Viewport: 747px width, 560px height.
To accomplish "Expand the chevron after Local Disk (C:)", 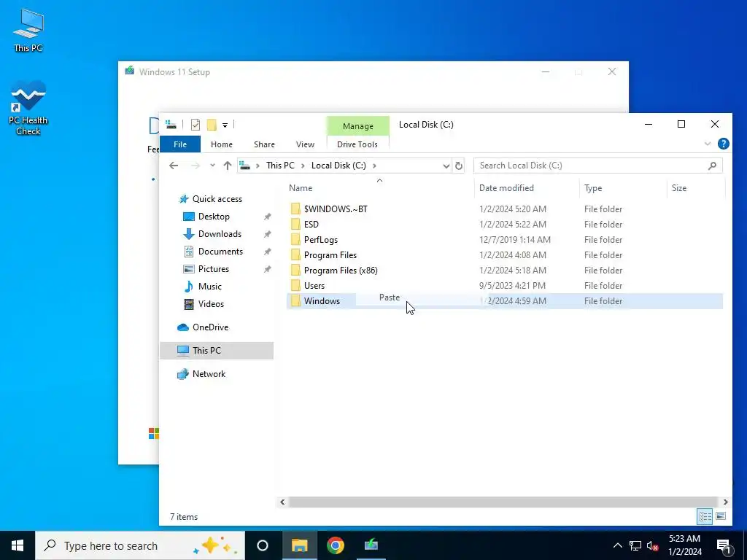I will coord(374,166).
